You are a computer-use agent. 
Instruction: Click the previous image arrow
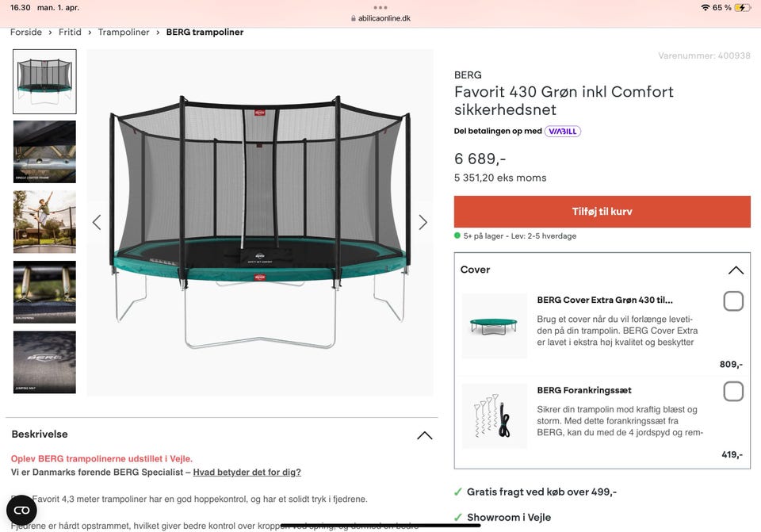click(97, 223)
